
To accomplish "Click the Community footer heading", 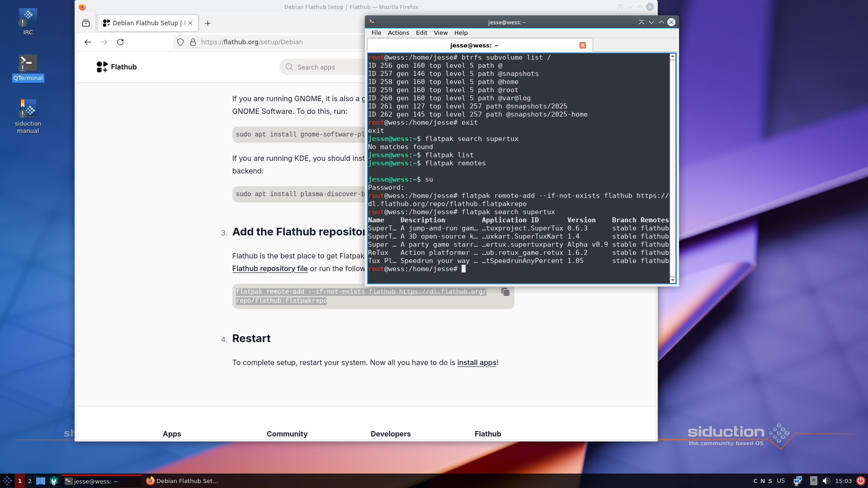I will [287, 434].
